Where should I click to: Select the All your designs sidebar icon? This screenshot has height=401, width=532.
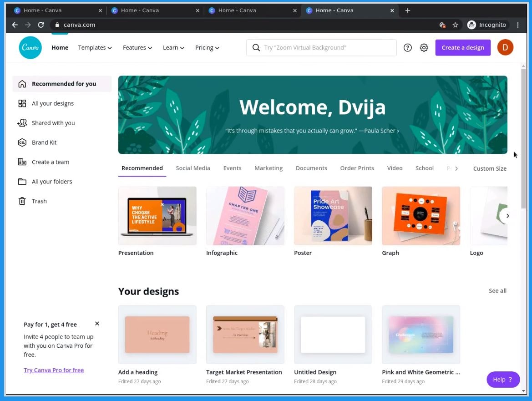[x=22, y=103]
